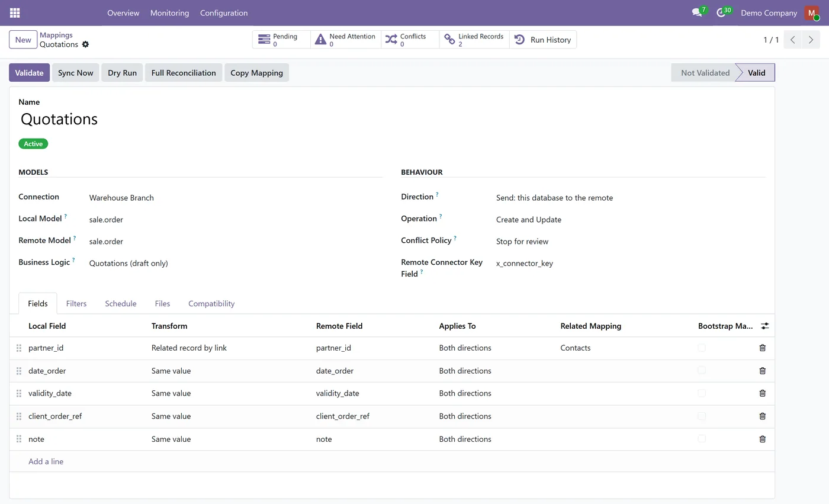Go back to Mappings breadcrumb

click(x=56, y=35)
